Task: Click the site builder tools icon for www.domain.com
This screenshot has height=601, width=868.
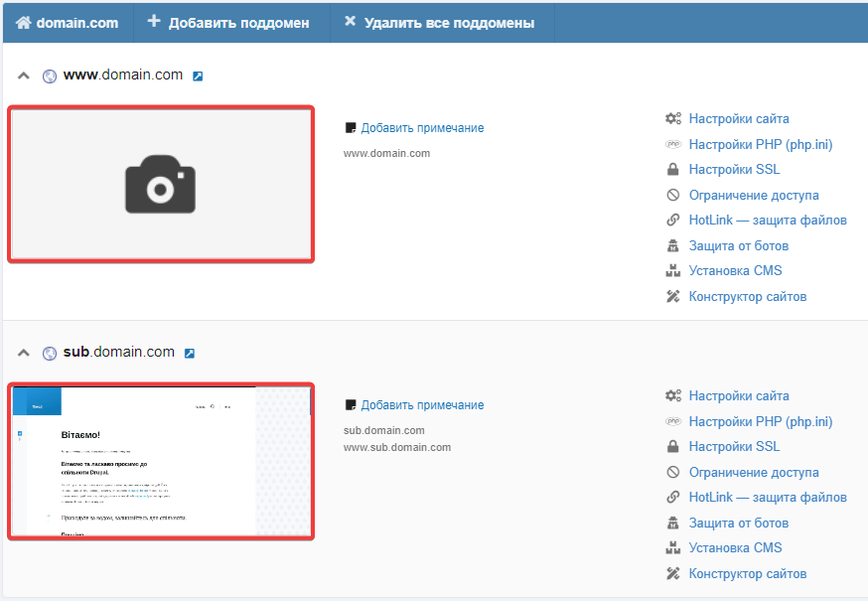Action: pos(673,297)
